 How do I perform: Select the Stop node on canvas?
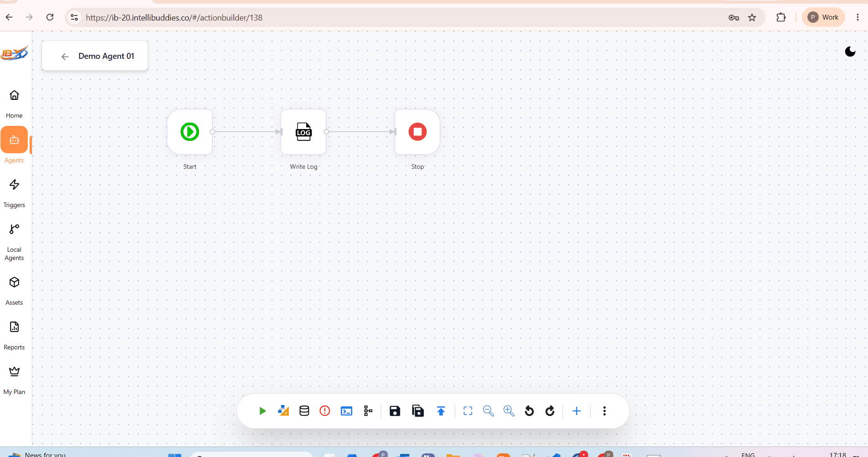417,132
